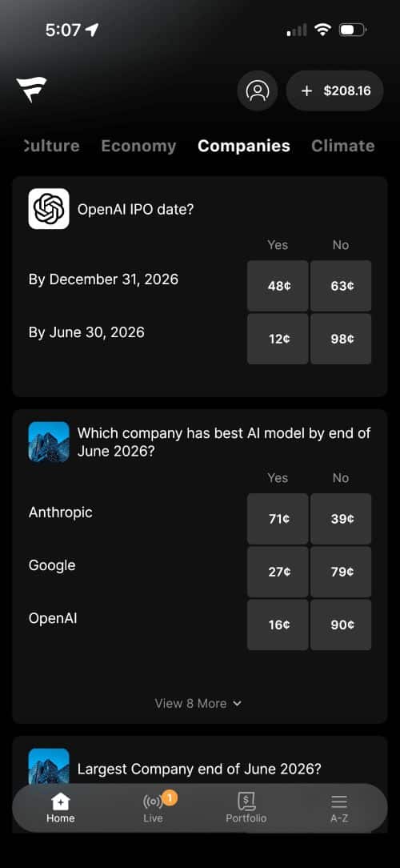Viewport: 400px width, 868px height.
Task: Buy Yes at 48¢ for December 31, 2026
Action: pos(278,286)
